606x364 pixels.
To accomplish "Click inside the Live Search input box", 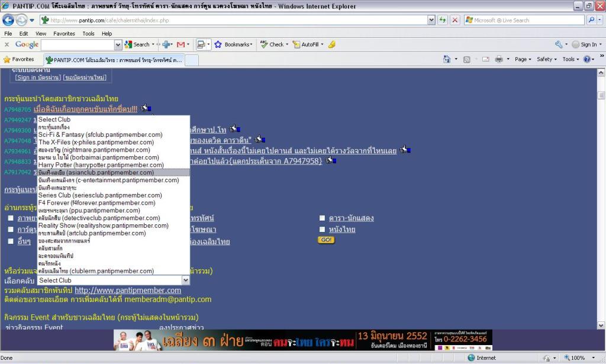I will (524, 20).
